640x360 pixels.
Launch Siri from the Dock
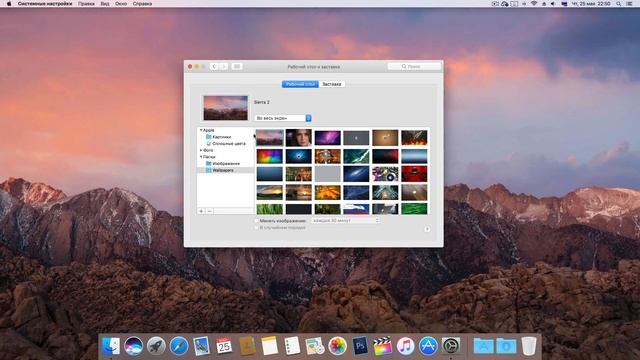133,346
